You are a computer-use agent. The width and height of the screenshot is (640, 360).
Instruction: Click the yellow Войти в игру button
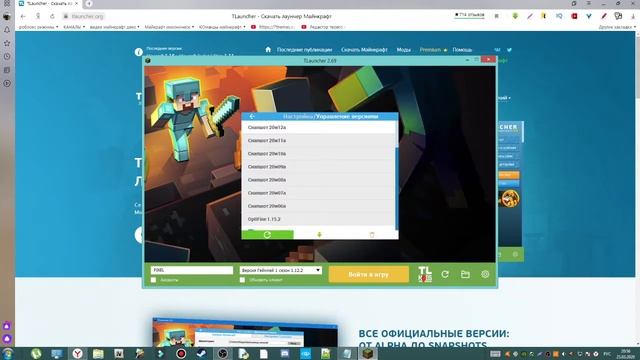click(369, 274)
